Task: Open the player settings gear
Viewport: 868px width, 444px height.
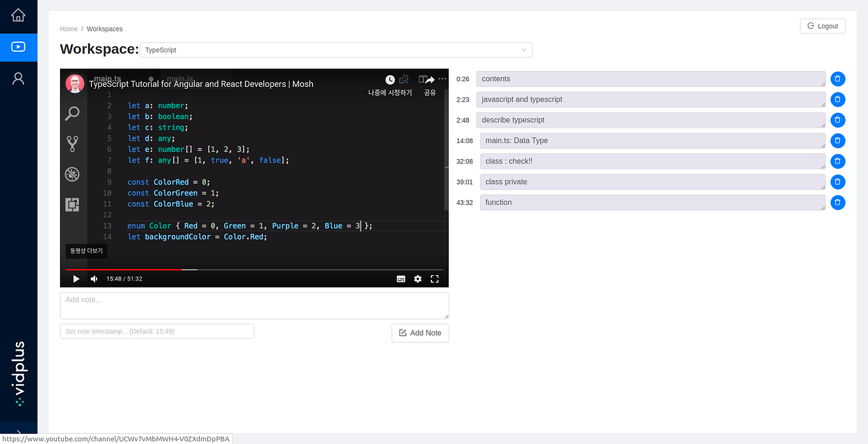Action: click(x=417, y=279)
